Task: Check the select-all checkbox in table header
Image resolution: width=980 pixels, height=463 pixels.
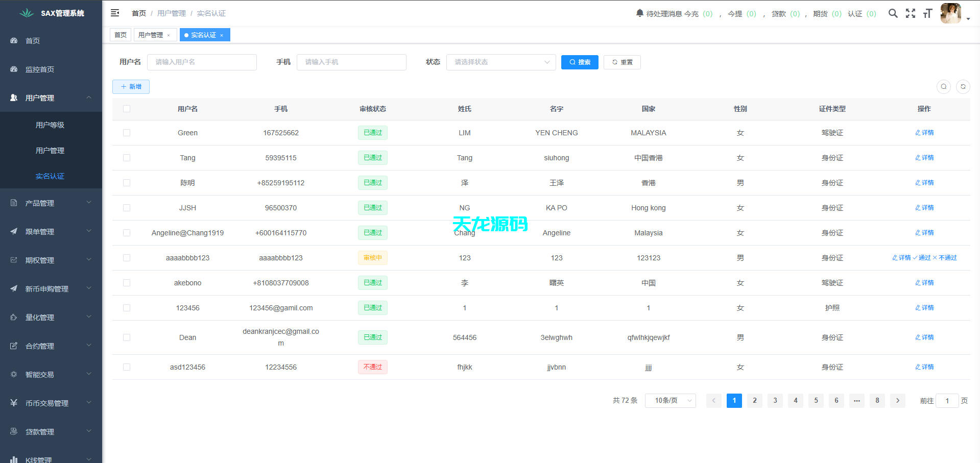Action: 127,109
